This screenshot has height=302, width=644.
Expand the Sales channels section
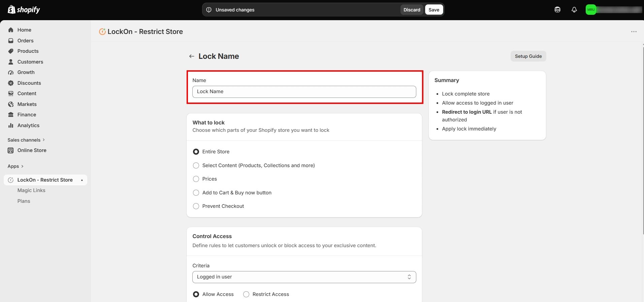coord(26,140)
